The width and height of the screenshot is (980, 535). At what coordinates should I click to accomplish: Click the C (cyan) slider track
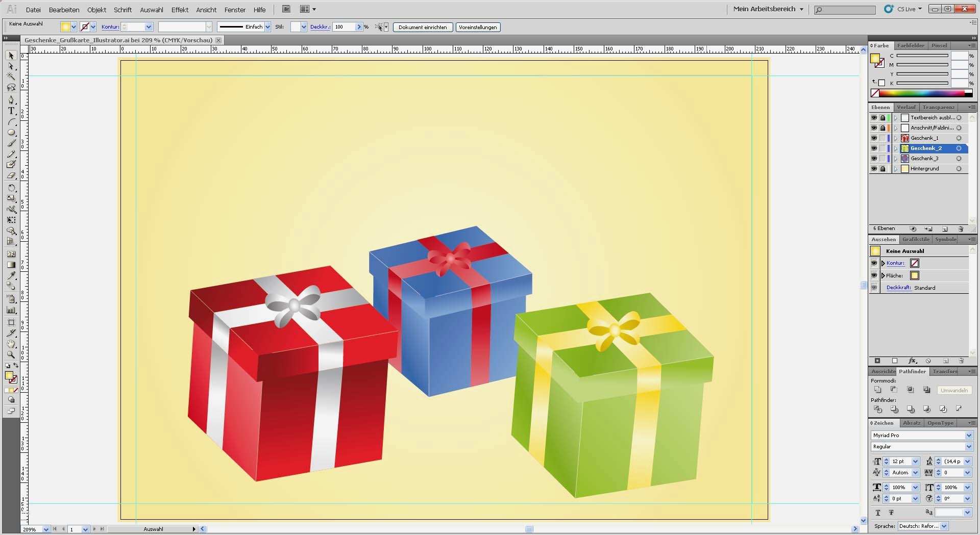[922, 56]
